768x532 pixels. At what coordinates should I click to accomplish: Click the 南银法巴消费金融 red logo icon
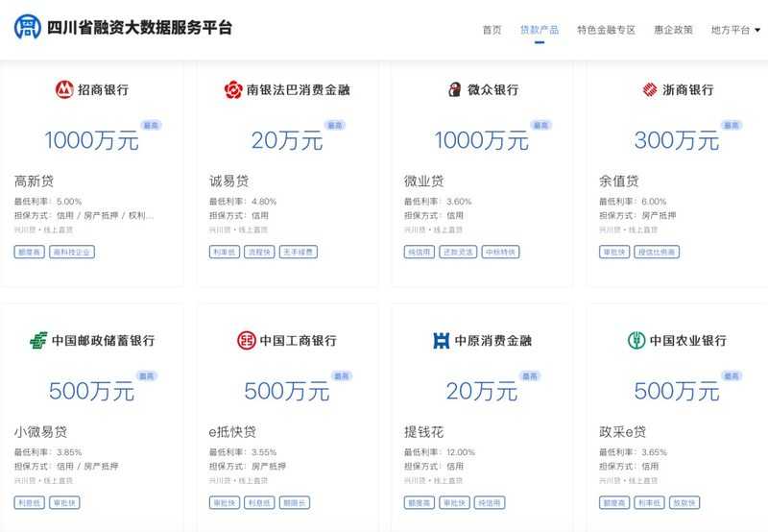click(233, 89)
